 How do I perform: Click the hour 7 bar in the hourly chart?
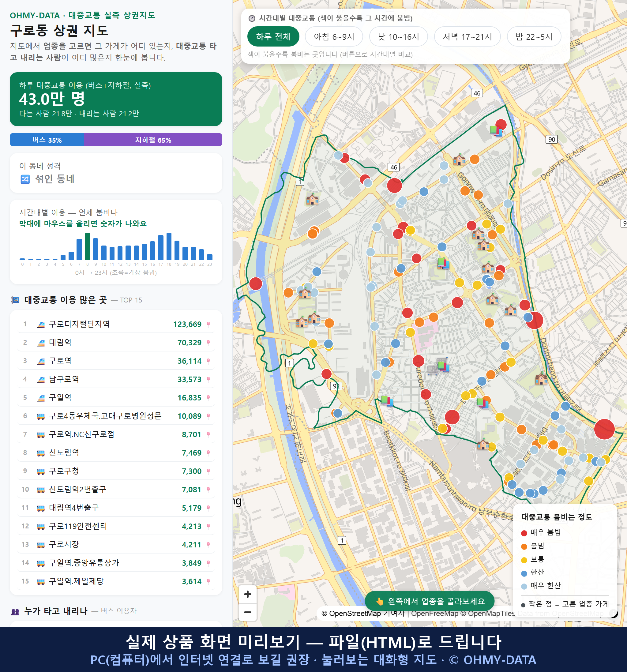pyautogui.click(x=79, y=250)
